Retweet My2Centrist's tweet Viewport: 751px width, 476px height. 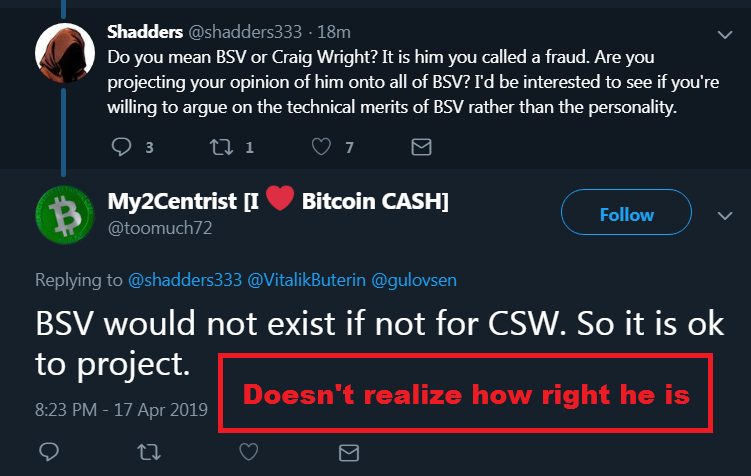[x=148, y=453]
